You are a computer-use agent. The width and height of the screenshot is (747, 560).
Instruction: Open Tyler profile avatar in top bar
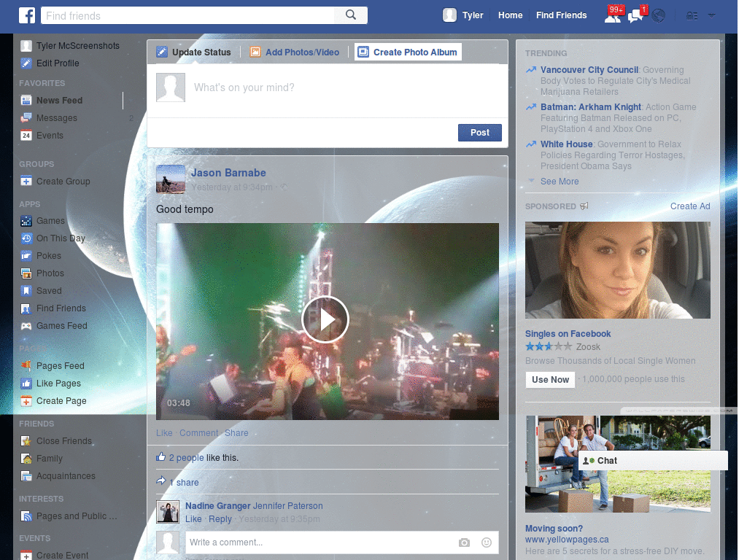tap(449, 15)
